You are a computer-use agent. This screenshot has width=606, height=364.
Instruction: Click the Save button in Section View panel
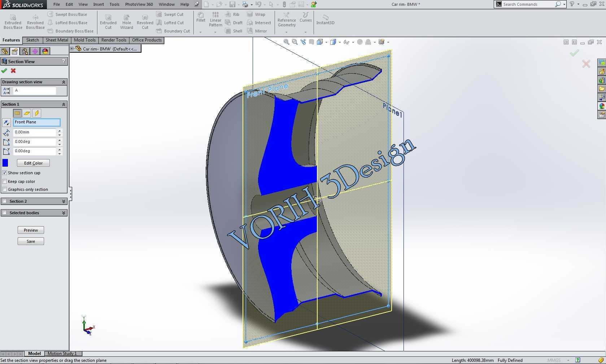point(31,241)
